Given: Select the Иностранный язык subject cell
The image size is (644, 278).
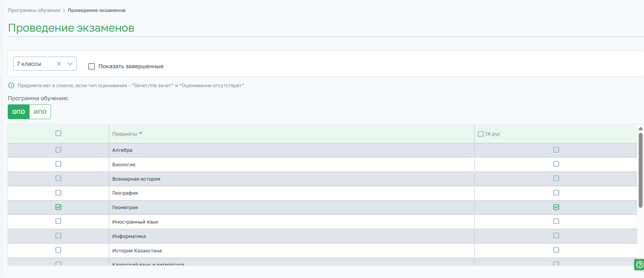Looking at the screenshot, I should [292, 222].
